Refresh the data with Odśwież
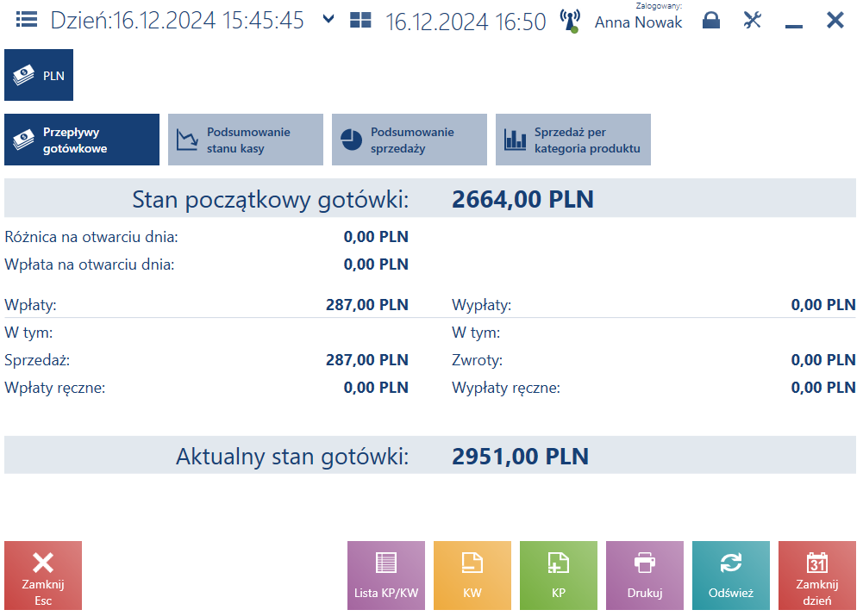The height and width of the screenshot is (616, 863). (x=731, y=576)
